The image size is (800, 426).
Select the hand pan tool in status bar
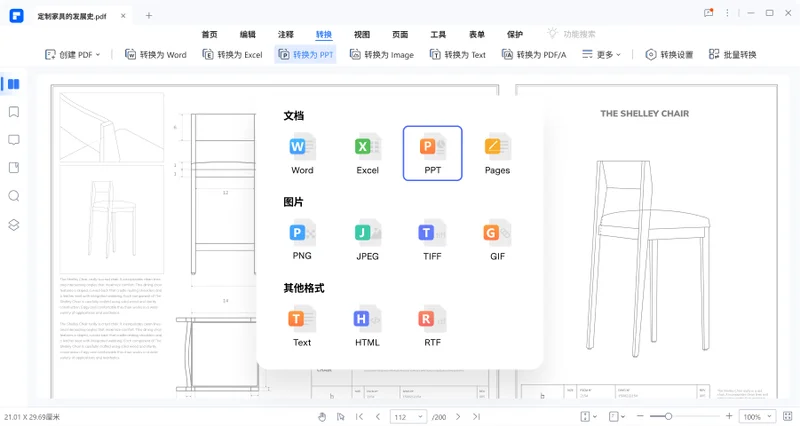pyautogui.click(x=322, y=417)
